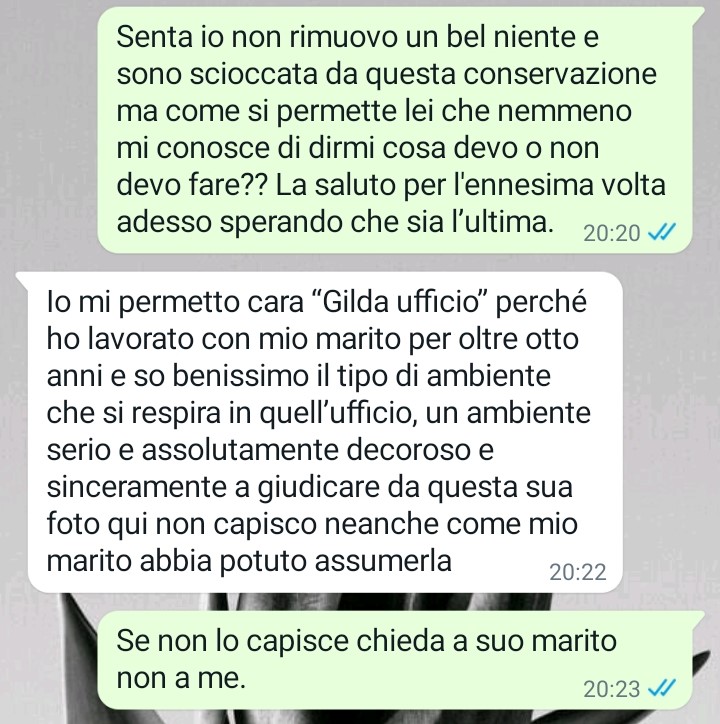Tap the words 'sono scioccata da questa conservazione'
Screen dimensions: 720x724
(x=386, y=74)
